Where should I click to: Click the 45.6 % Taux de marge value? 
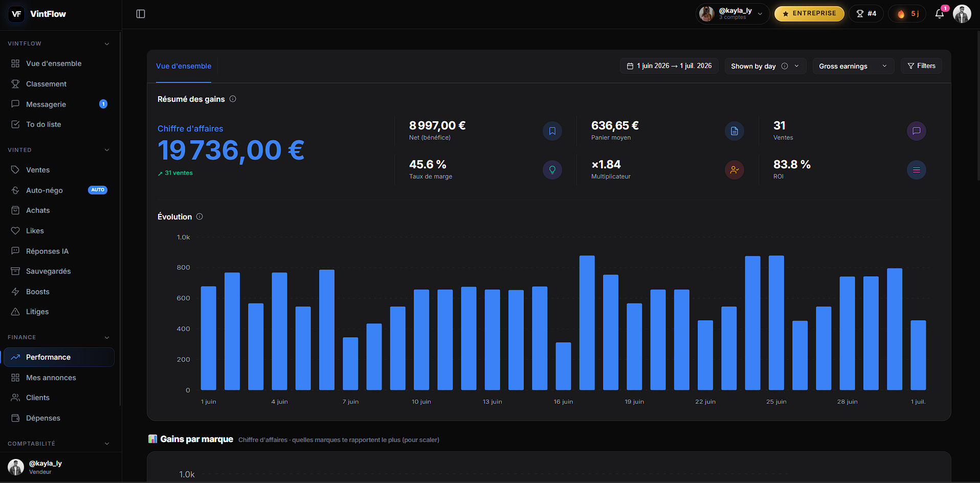click(x=428, y=164)
